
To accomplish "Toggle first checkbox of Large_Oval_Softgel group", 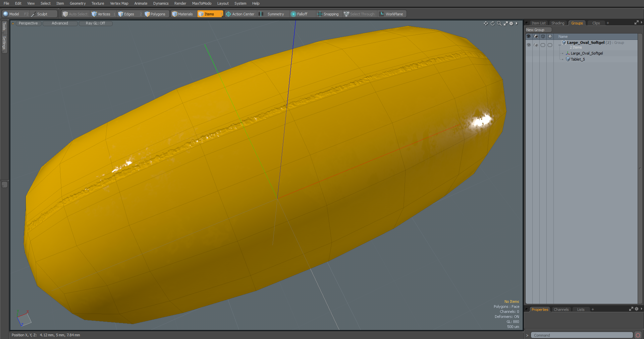I will [x=543, y=45].
